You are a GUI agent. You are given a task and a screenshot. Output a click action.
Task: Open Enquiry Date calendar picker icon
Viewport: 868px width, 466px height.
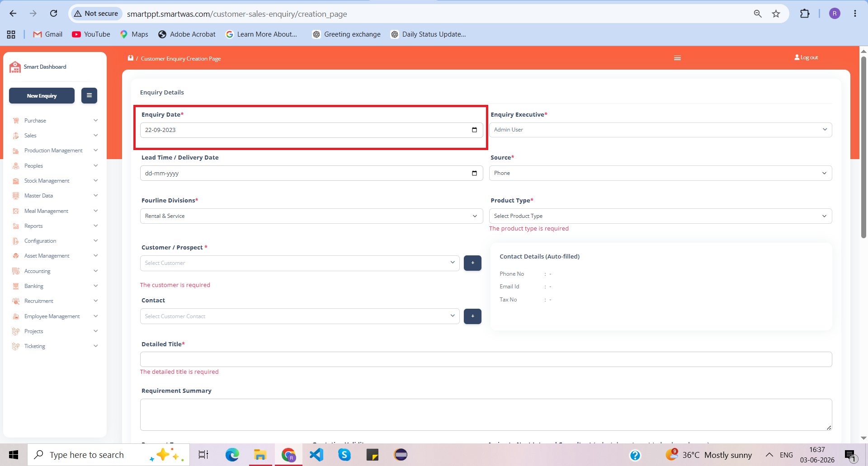point(474,130)
